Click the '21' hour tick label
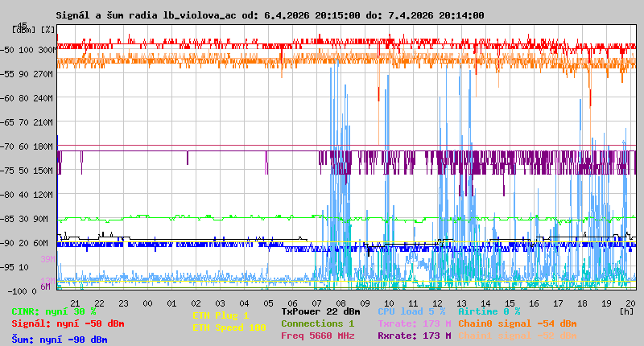 point(75,303)
